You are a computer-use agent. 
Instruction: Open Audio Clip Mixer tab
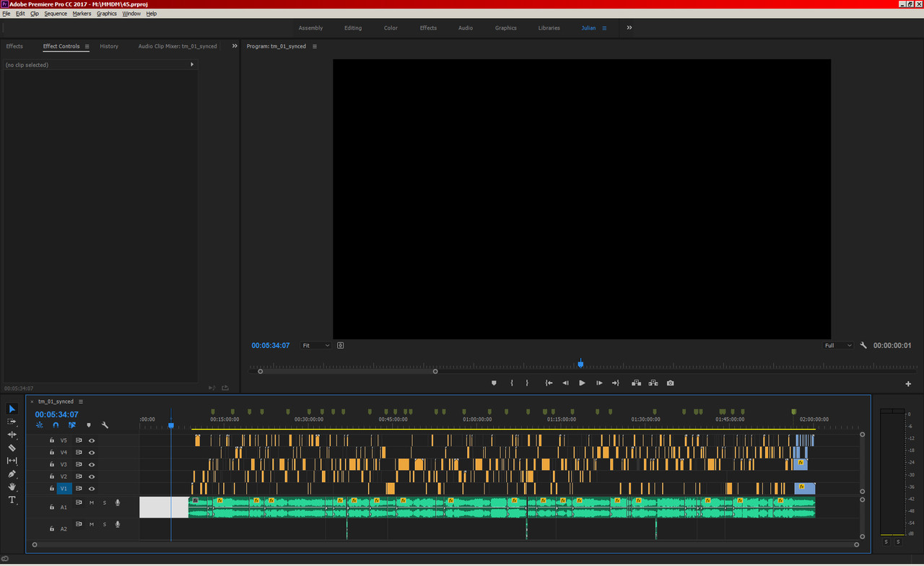point(178,46)
